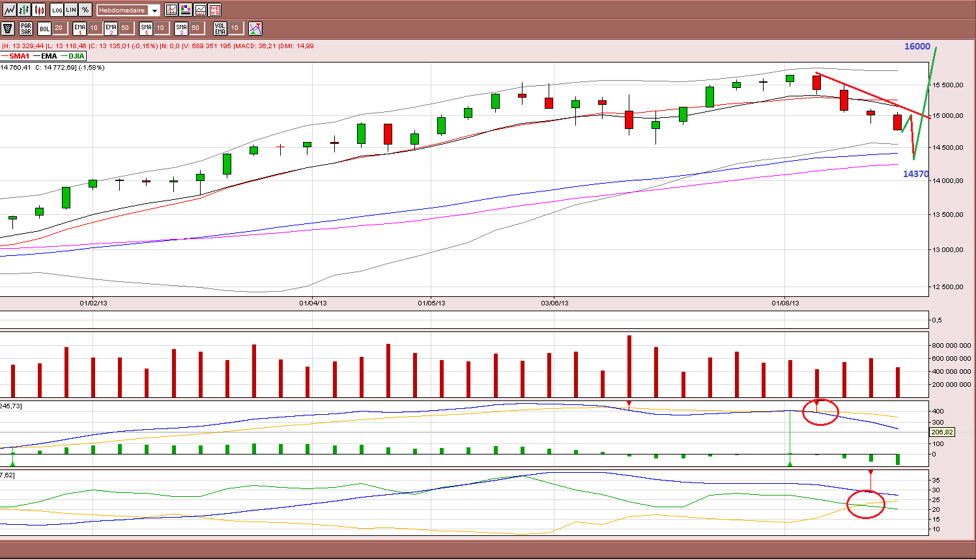Click the 03/06/13 date label
Image resolution: width=976 pixels, height=560 pixels.
click(554, 303)
